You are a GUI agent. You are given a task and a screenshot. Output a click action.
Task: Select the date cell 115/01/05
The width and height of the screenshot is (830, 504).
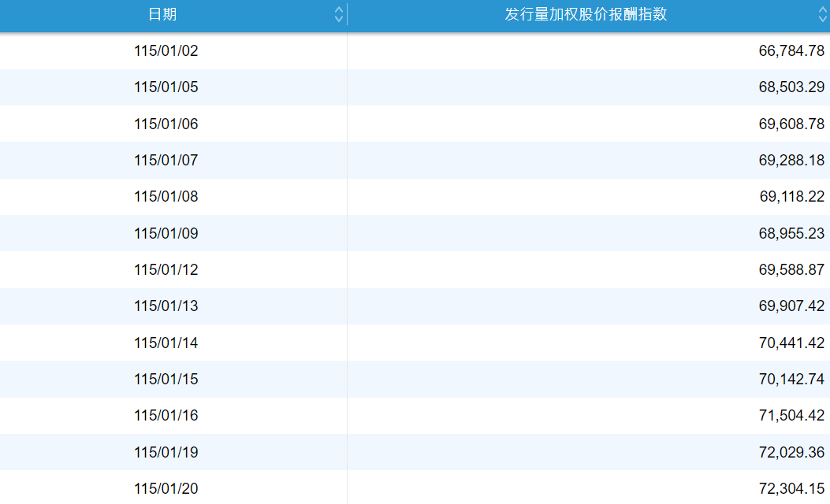[166, 87]
